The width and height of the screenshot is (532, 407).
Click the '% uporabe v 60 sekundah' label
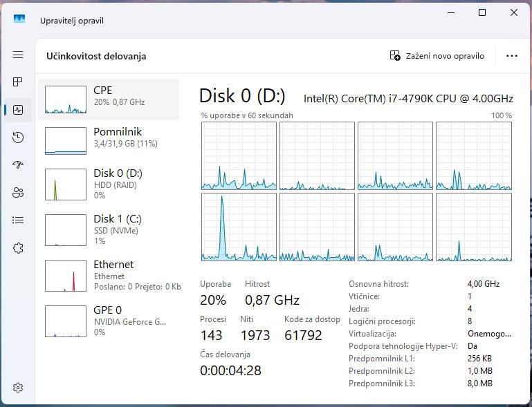[x=247, y=115]
